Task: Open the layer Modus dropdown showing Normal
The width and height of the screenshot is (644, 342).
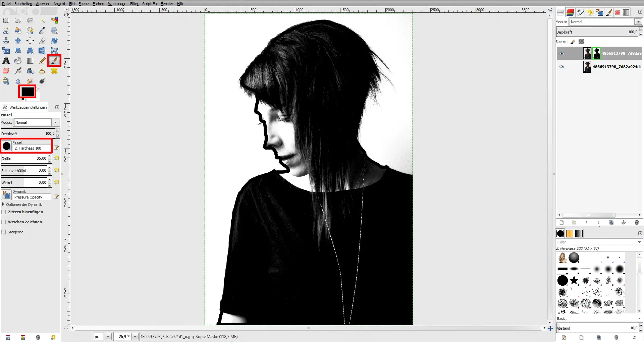Action: [x=638, y=22]
